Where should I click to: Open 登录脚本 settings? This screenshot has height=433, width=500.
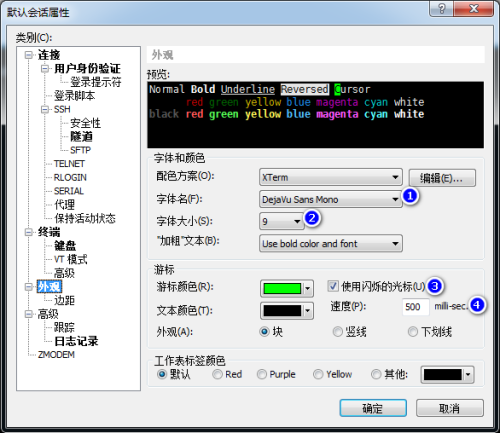[x=75, y=96]
